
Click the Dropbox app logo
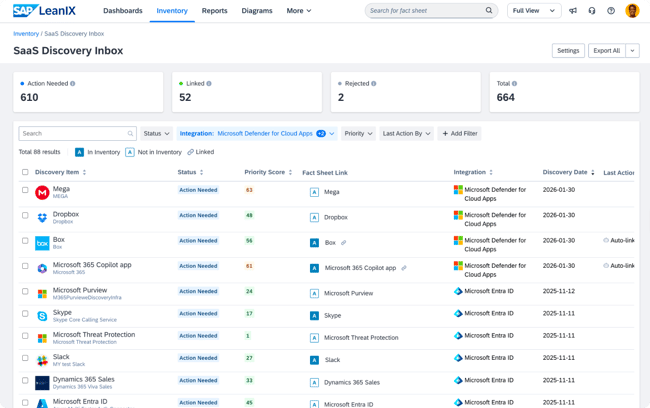coord(42,218)
